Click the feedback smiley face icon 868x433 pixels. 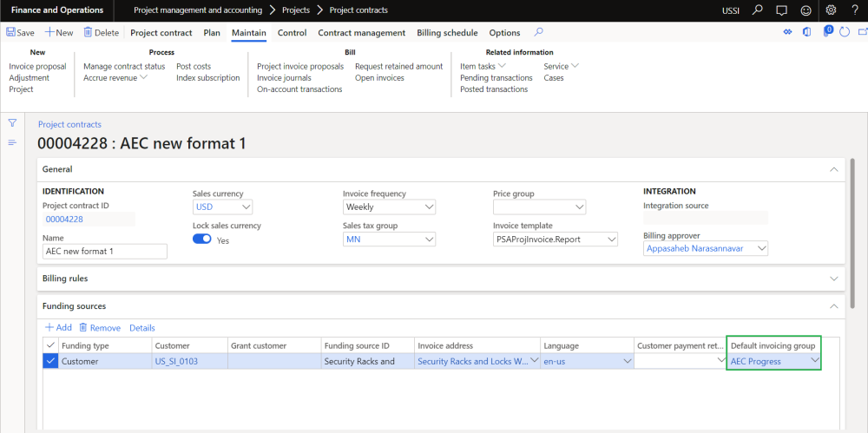click(806, 10)
